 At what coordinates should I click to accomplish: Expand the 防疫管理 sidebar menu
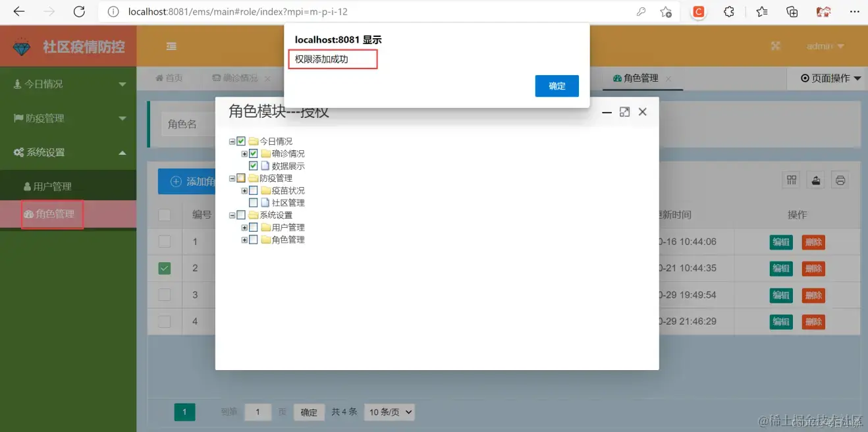[68, 118]
